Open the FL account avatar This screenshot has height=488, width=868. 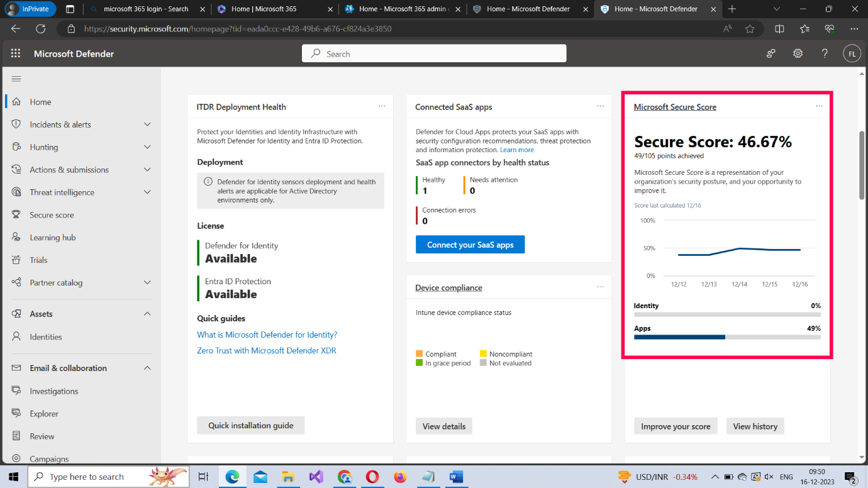click(852, 53)
